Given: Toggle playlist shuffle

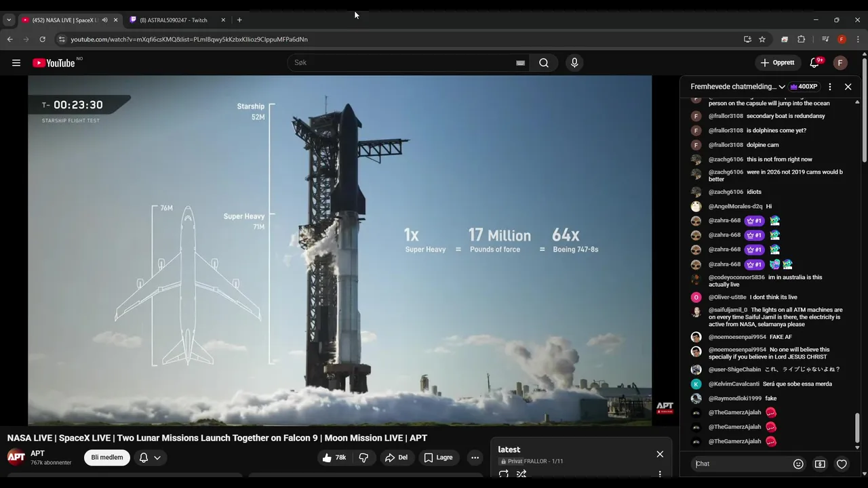Looking at the screenshot, I should 521,474.
